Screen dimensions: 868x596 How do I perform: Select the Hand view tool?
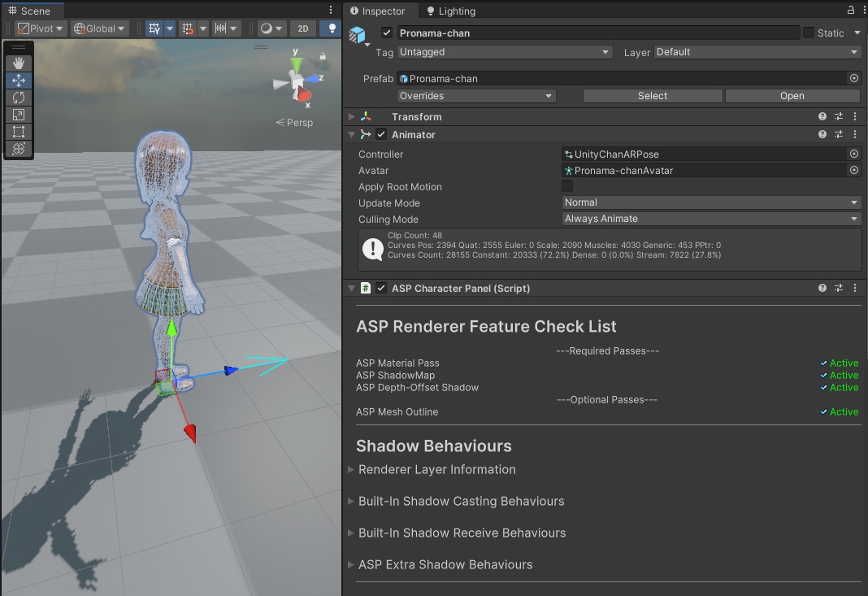coord(19,63)
